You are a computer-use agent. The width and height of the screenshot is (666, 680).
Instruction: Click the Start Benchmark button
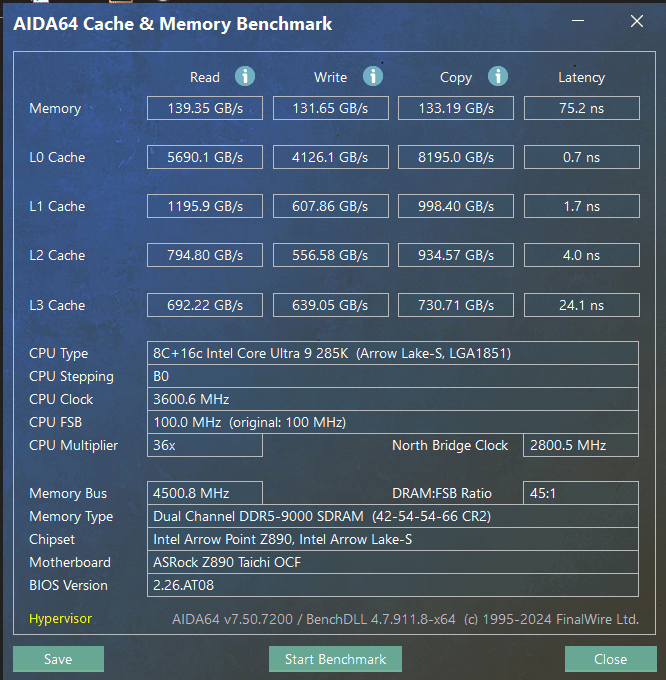point(335,659)
